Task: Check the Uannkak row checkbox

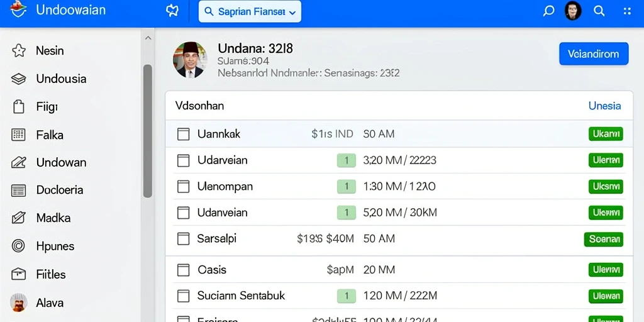Action: pos(183,134)
